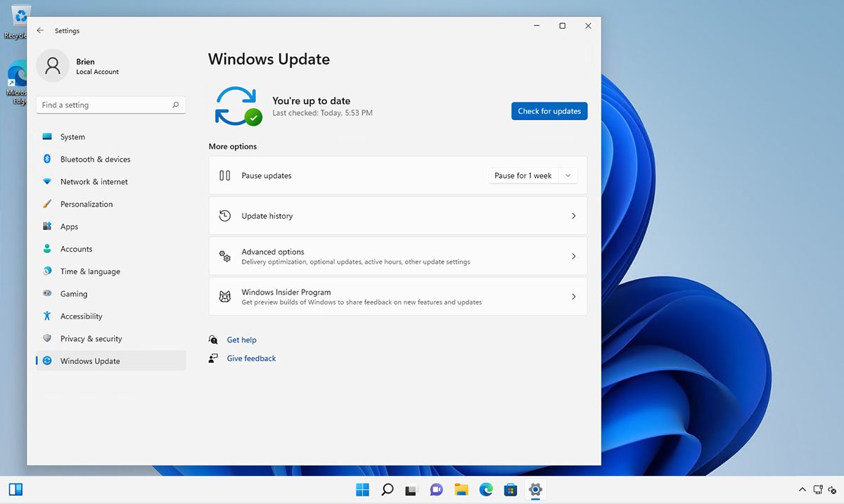844x504 pixels.
Task: Show hidden system tray icons
Action: click(x=802, y=489)
